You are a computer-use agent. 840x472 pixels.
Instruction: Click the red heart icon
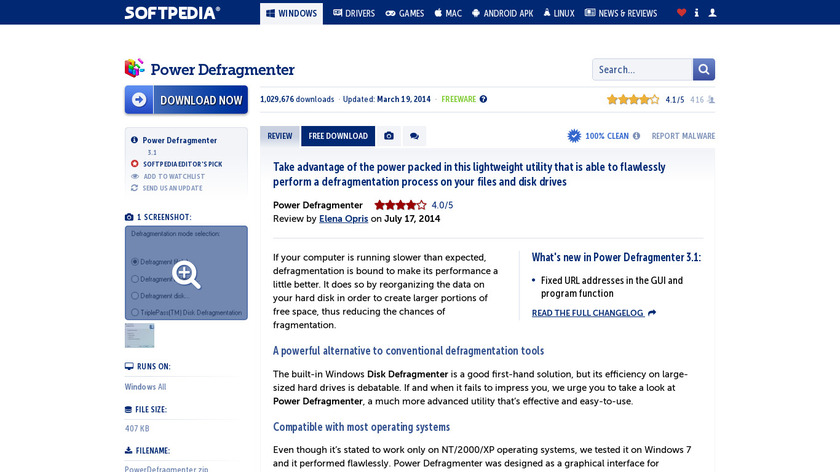tap(681, 13)
